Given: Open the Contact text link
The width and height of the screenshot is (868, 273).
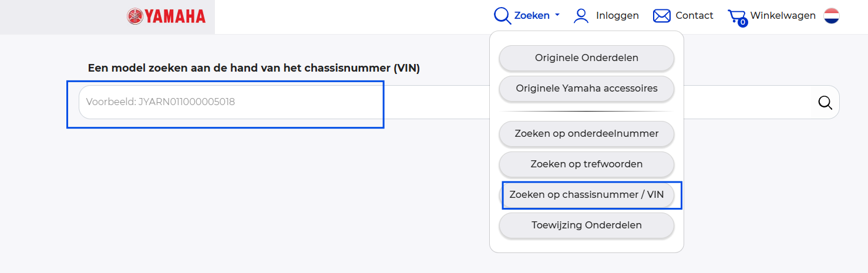Looking at the screenshot, I should 694,16.
